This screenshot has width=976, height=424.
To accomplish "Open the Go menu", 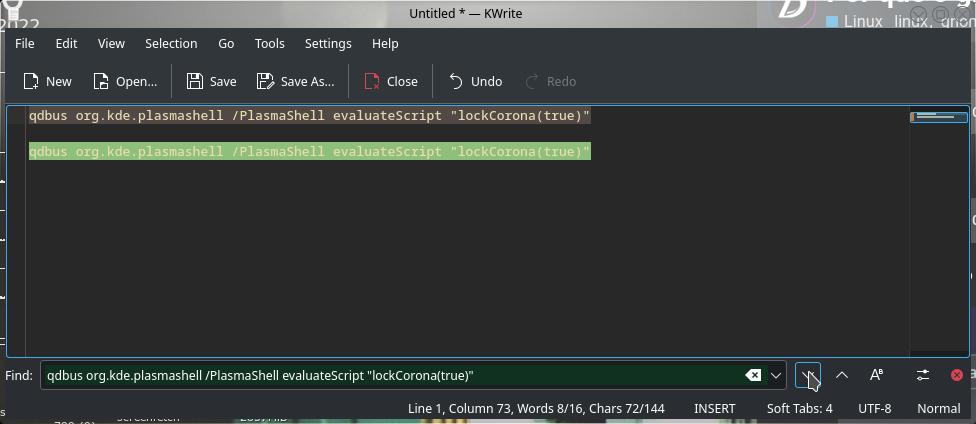I will [x=226, y=44].
